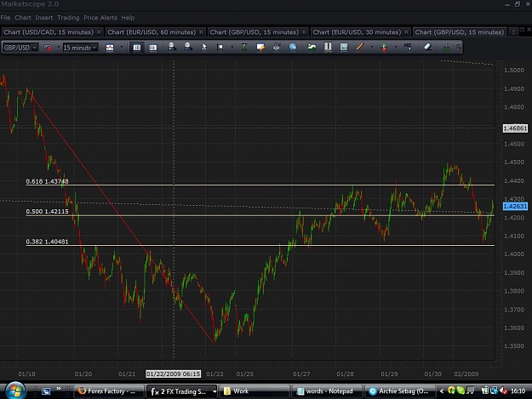Screen dimensions: 532x399
Task: Click the blue globe icon
Action: coord(293,47)
